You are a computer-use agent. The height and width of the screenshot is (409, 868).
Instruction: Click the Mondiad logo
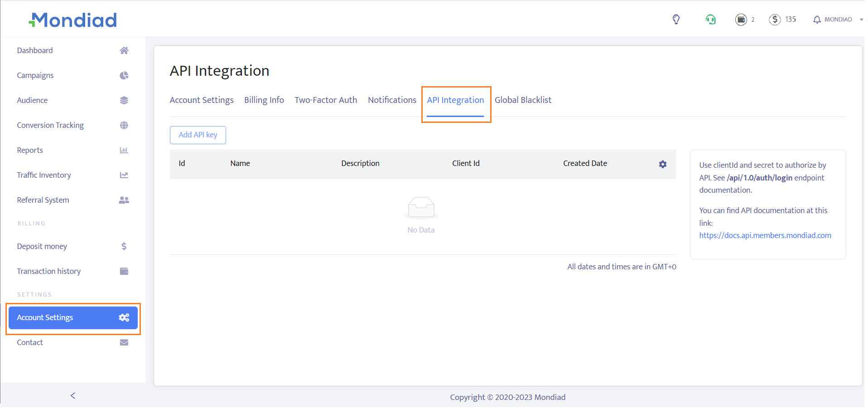tap(73, 20)
